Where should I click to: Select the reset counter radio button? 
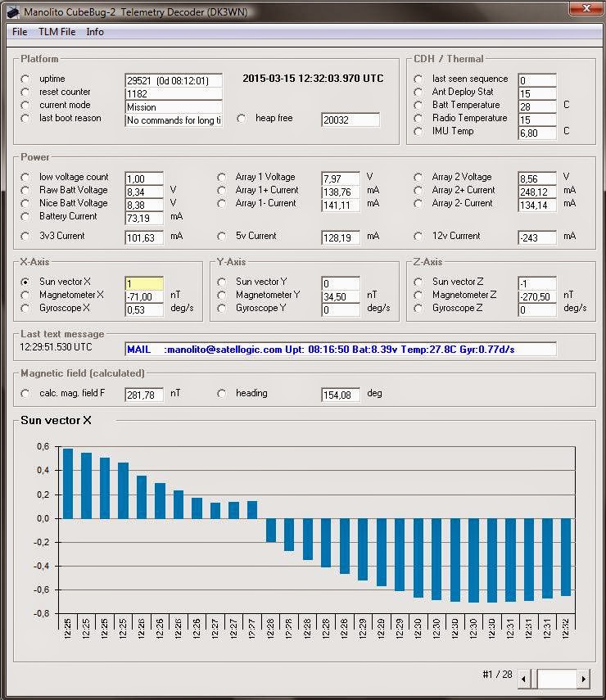pyautogui.click(x=25, y=92)
